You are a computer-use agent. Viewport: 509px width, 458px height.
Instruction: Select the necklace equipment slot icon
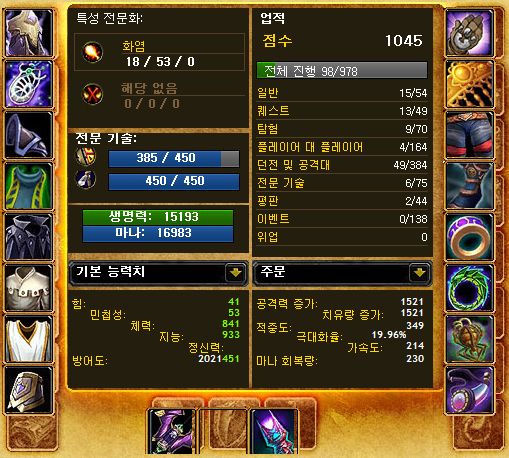point(29,84)
